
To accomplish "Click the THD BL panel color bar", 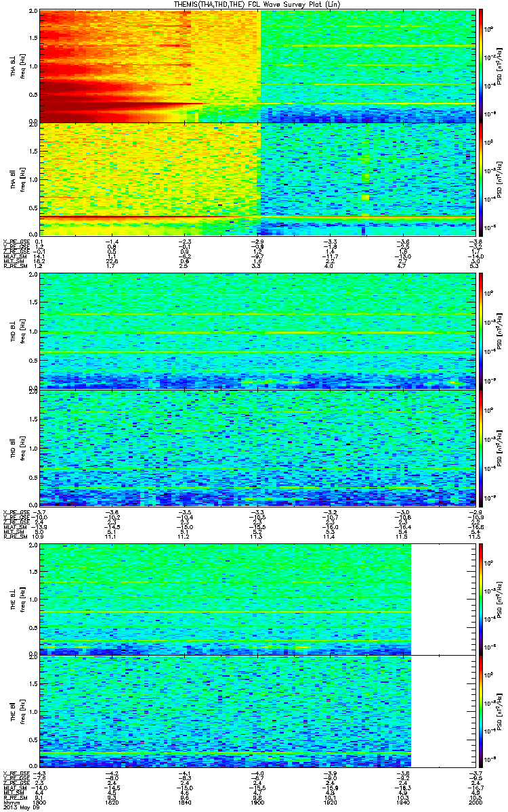I will pos(481,332).
